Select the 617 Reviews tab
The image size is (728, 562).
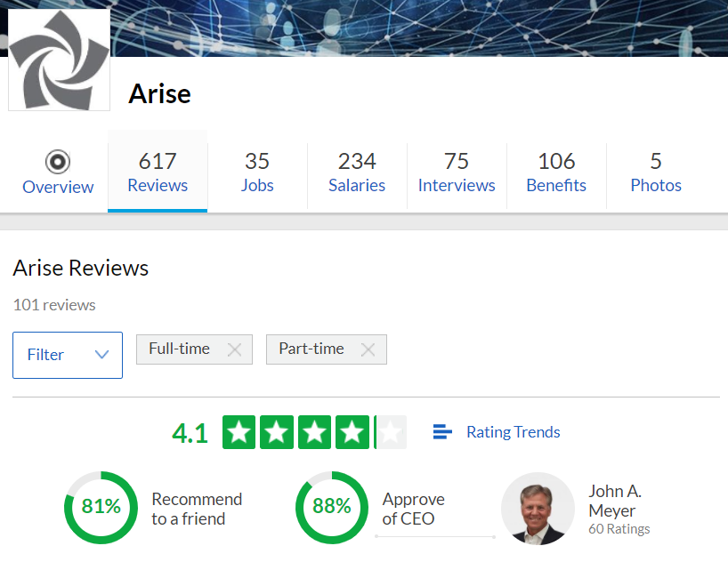(x=158, y=172)
